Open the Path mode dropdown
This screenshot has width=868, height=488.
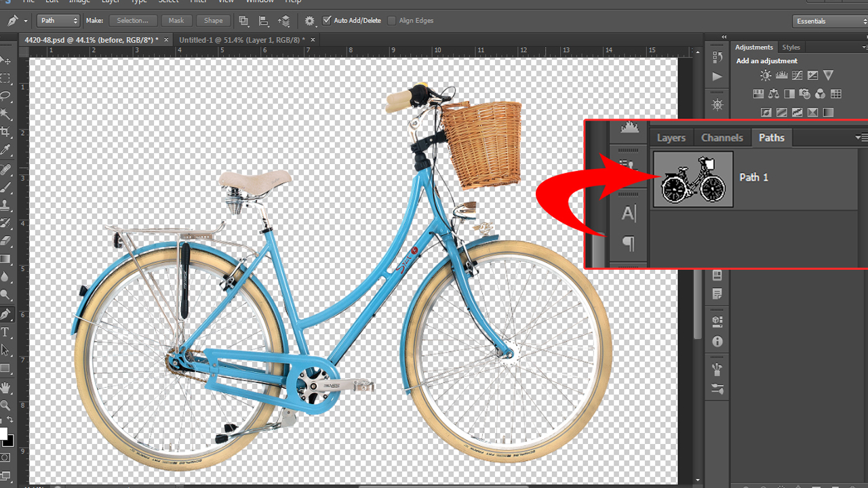58,21
